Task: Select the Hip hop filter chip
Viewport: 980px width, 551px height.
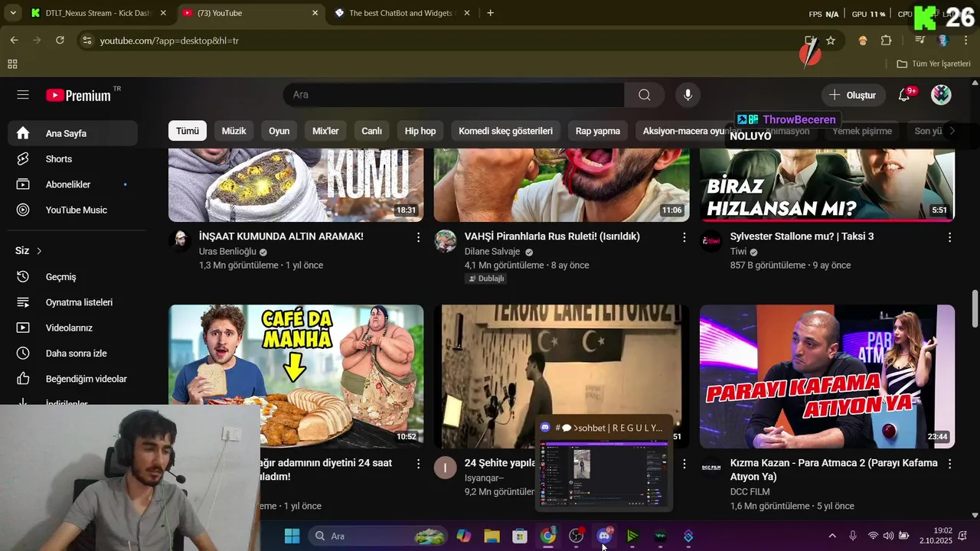Action: (420, 131)
